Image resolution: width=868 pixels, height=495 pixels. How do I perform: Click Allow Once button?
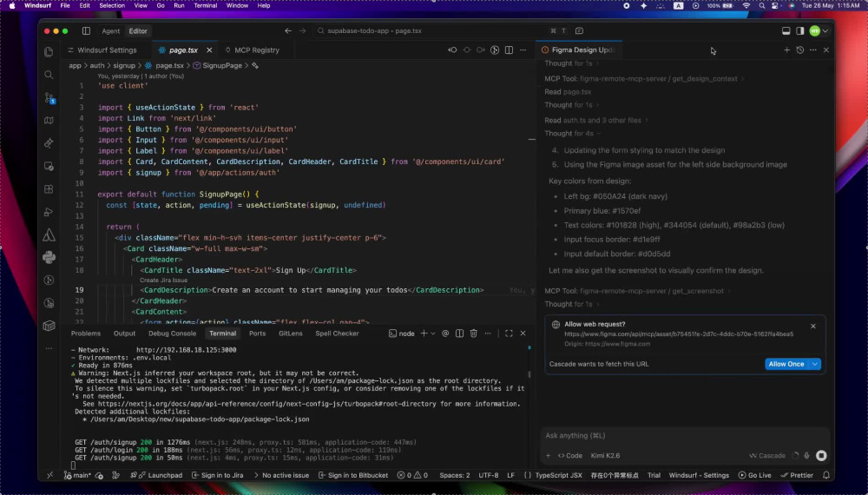click(x=786, y=364)
